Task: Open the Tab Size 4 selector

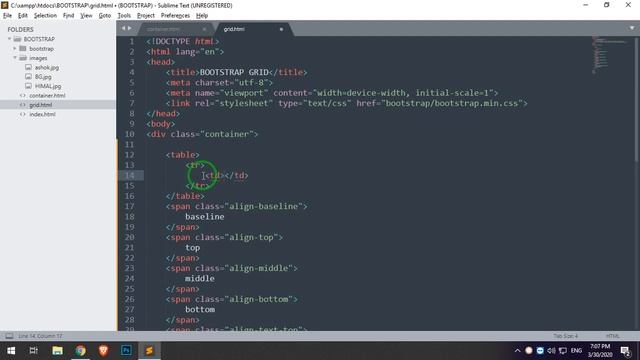Action: pos(565,336)
